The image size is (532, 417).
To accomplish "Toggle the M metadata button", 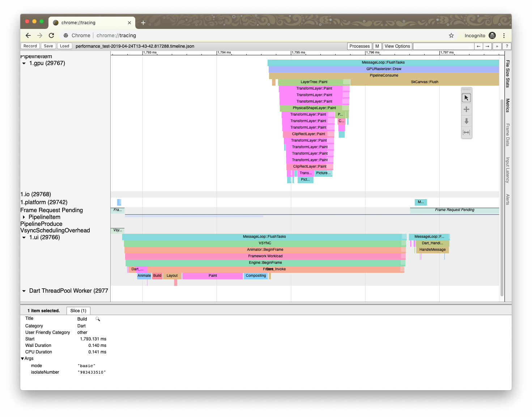I will tap(377, 46).
